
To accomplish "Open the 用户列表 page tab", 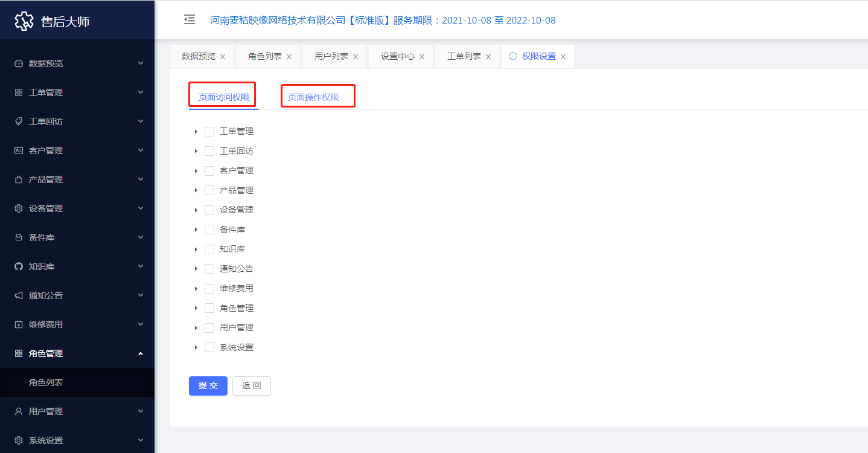I will [331, 56].
